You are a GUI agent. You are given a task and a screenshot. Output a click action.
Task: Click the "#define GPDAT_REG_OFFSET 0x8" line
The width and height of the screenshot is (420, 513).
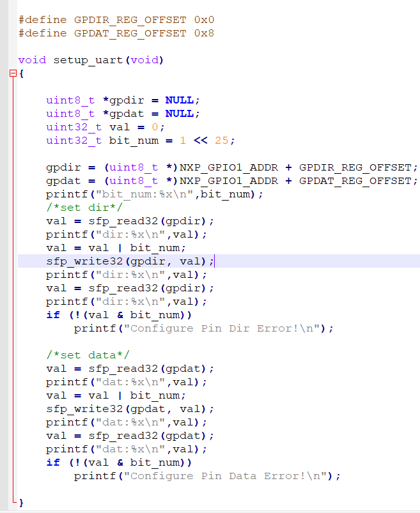pyautogui.click(x=116, y=33)
